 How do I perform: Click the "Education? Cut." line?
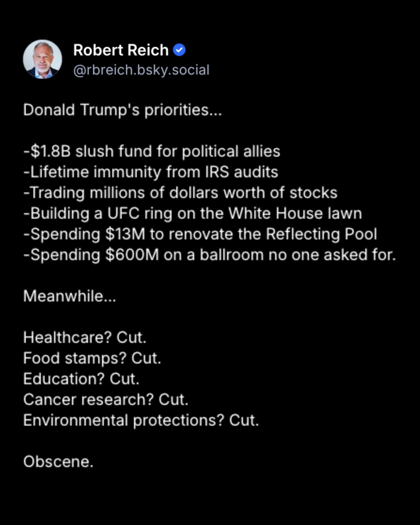coord(81,379)
